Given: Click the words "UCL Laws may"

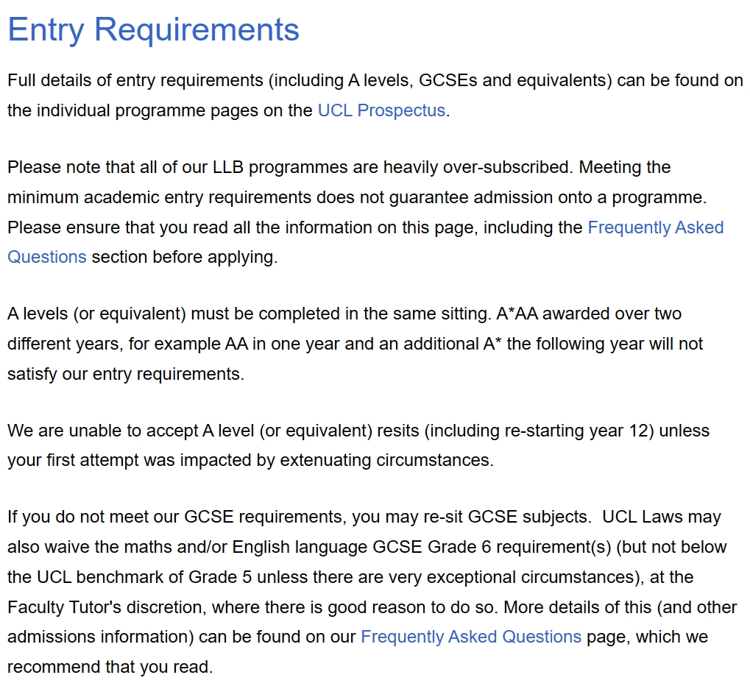Looking at the screenshot, I should click(662, 517).
